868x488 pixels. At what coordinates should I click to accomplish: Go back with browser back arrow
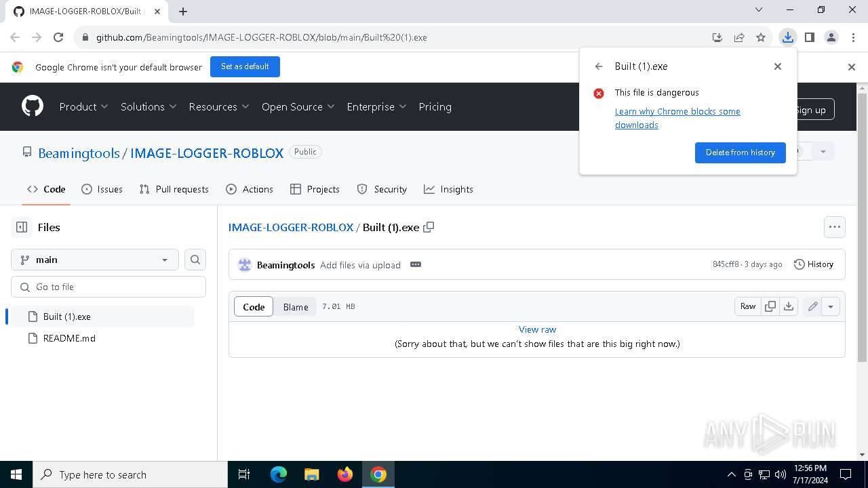tap(15, 37)
